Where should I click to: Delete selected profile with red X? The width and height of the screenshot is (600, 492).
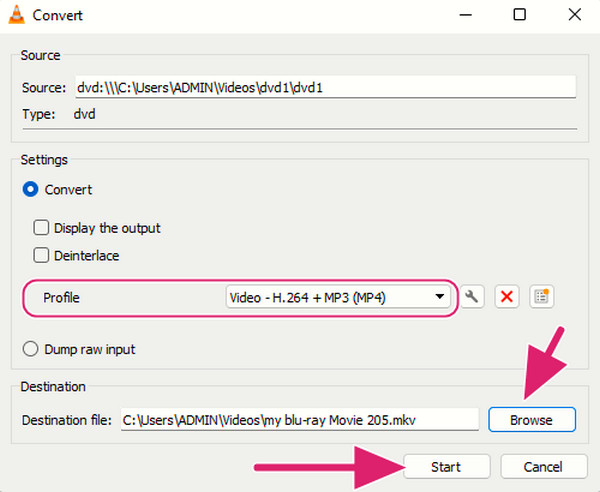tap(507, 297)
